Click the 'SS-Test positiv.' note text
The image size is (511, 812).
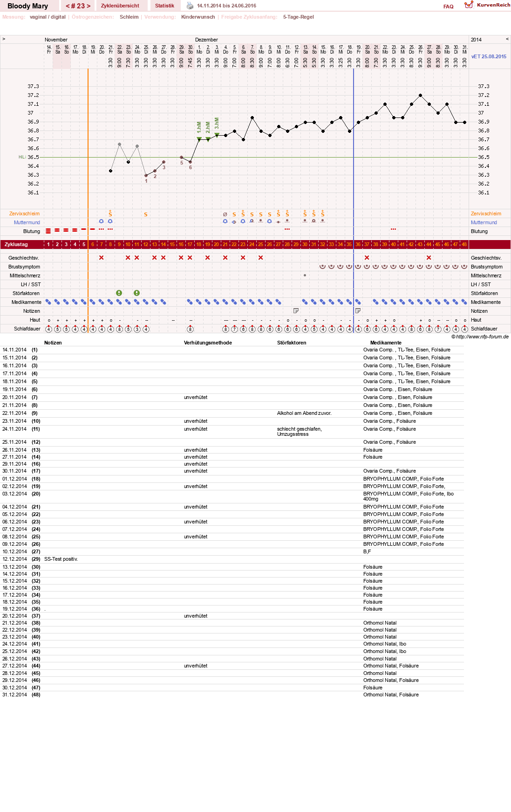click(x=61, y=559)
